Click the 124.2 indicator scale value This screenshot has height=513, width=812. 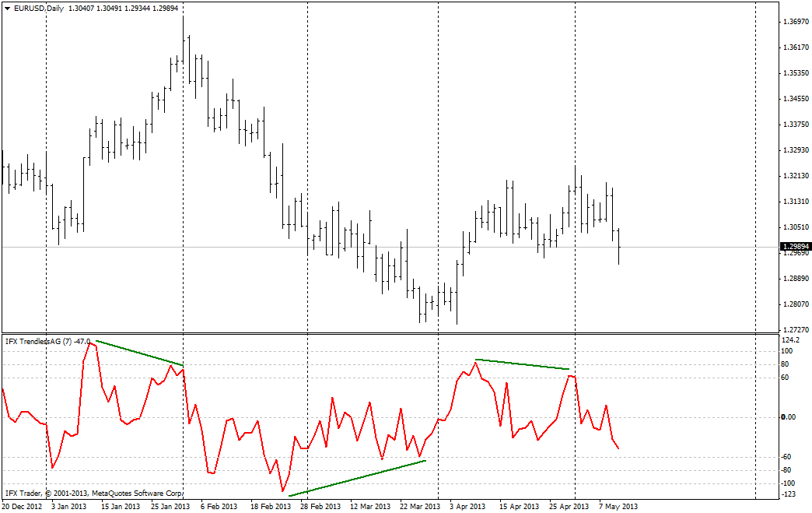pos(792,341)
